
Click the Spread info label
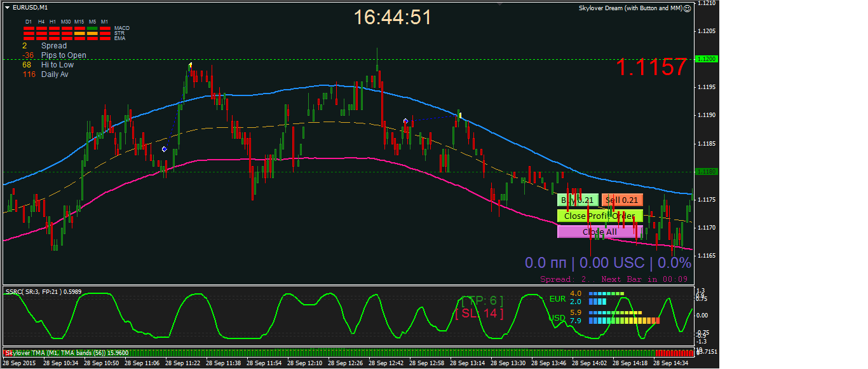tap(54, 46)
